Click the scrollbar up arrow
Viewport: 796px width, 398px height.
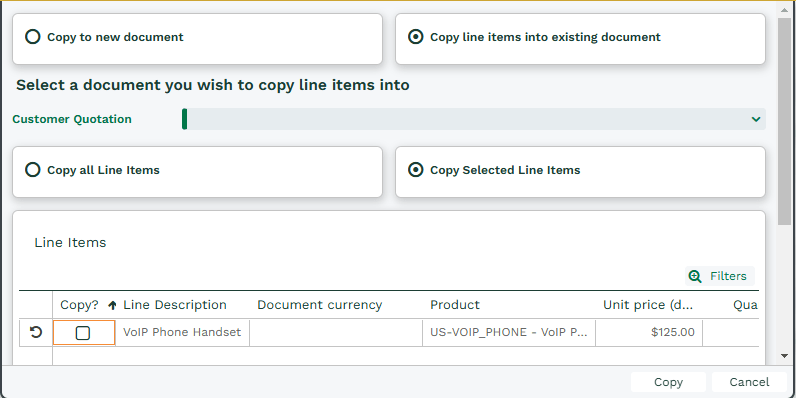coord(784,9)
